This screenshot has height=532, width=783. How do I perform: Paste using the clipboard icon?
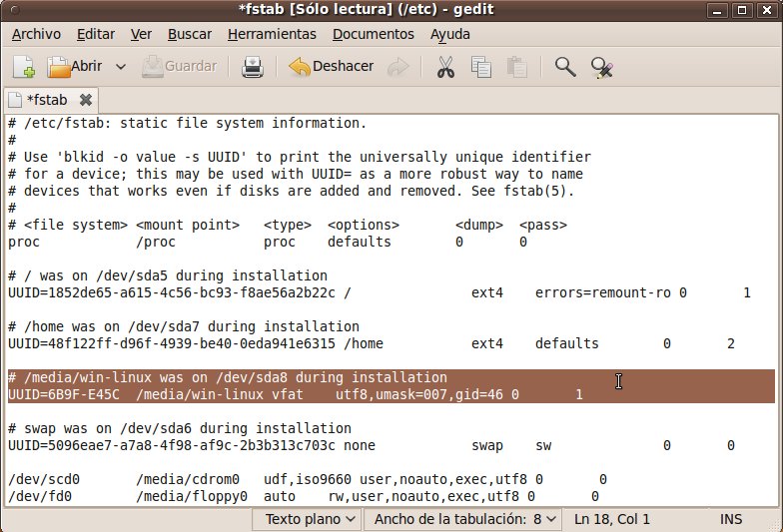[517, 66]
